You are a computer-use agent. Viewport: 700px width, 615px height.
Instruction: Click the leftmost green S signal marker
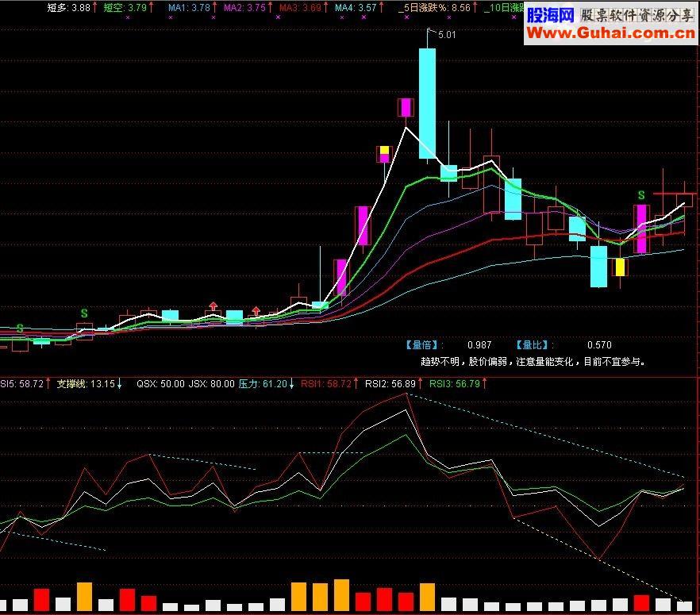(20, 329)
